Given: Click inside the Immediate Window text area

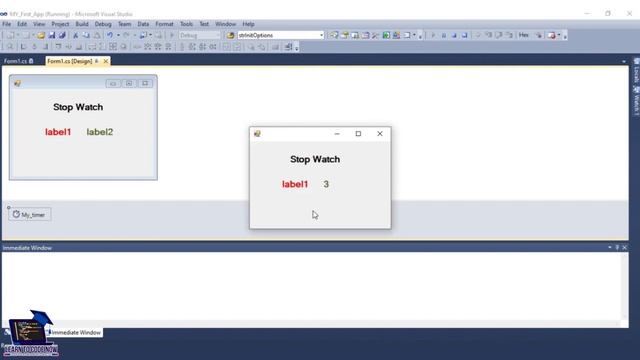Looking at the screenshot, I should coord(312,287).
